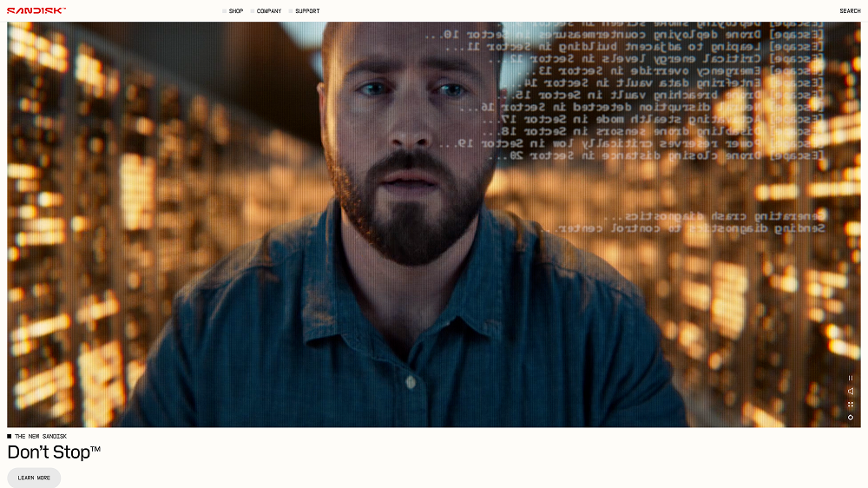Click the Learn More button
The height and width of the screenshot is (488, 868).
(x=34, y=478)
